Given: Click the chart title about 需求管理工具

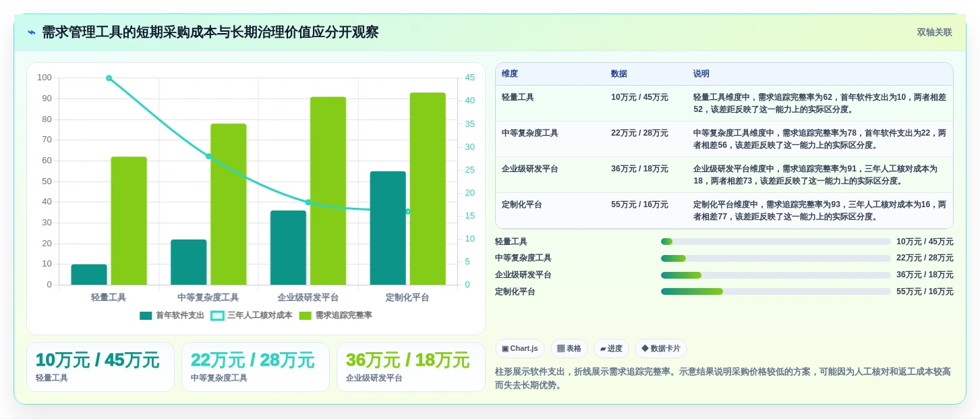Looking at the screenshot, I should point(210,32).
